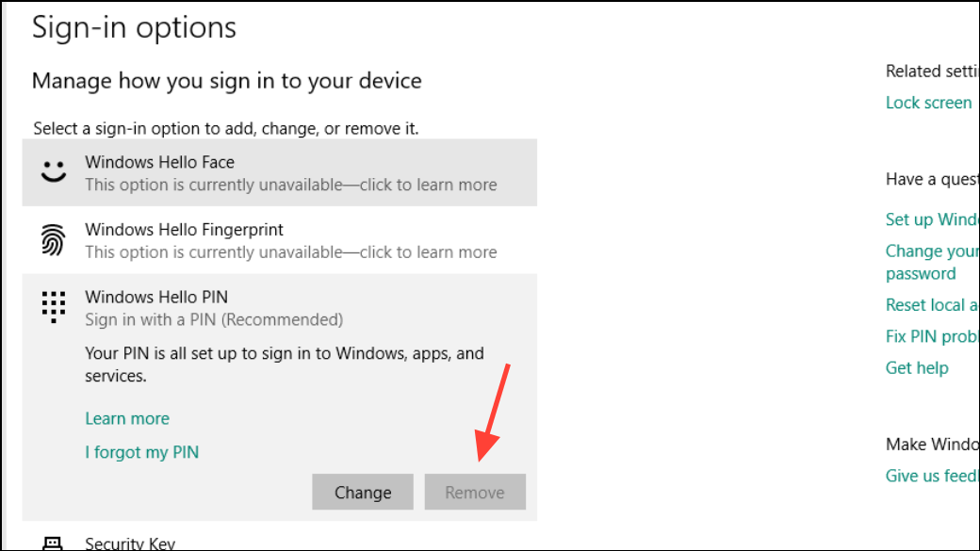
Task: Click the Change PIN button
Action: pos(362,492)
